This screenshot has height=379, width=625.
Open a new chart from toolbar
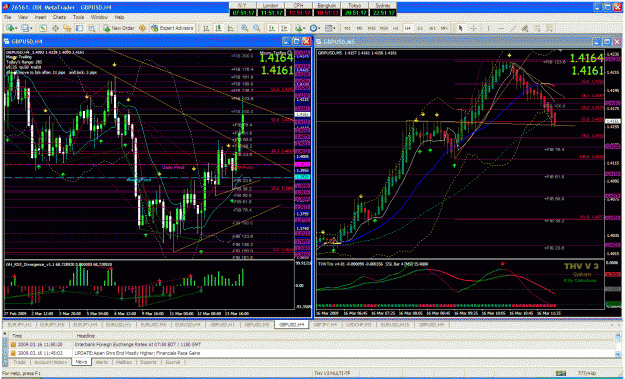click(10, 28)
